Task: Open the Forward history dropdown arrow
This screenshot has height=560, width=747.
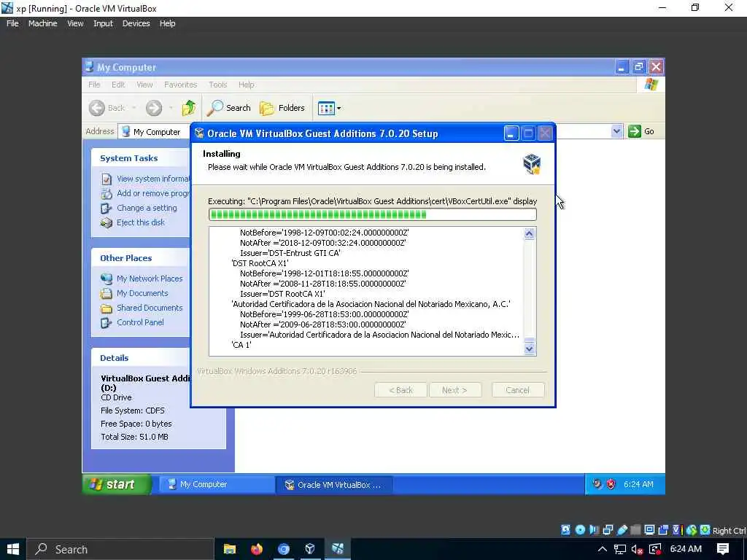Action: 171,108
